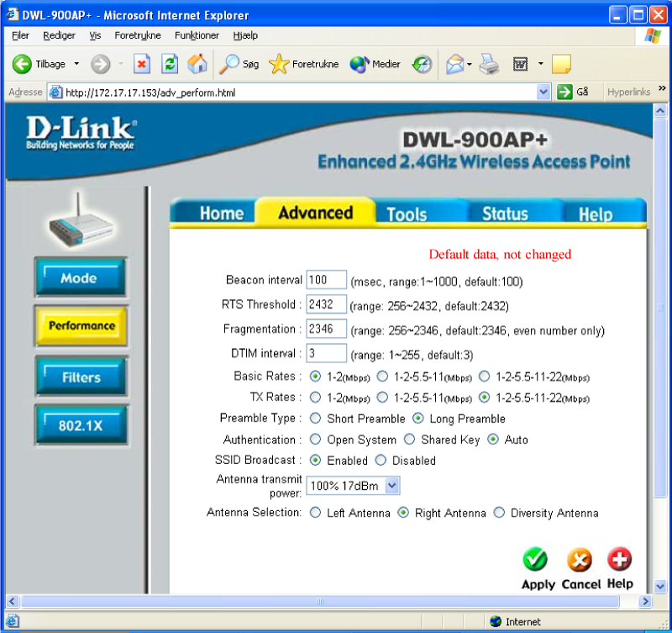This screenshot has width=672, height=633.
Task: Print the page using printer icon
Action: tap(489, 65)
